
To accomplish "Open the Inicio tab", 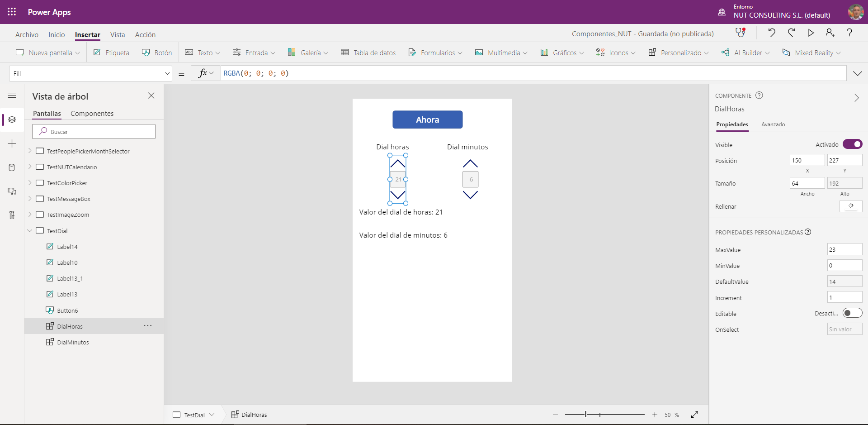I will click(x=57, y=34).
